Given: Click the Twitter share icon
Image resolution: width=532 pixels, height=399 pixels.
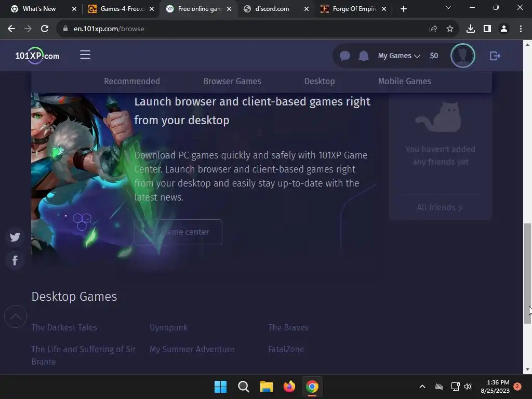Looking at the screenshot, I should click(15, 237).
